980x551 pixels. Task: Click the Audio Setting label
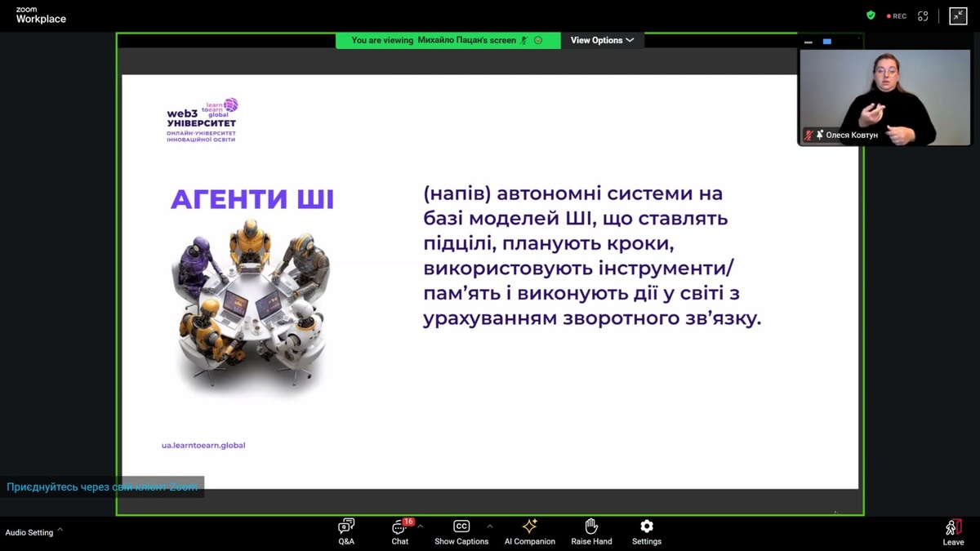29,532
